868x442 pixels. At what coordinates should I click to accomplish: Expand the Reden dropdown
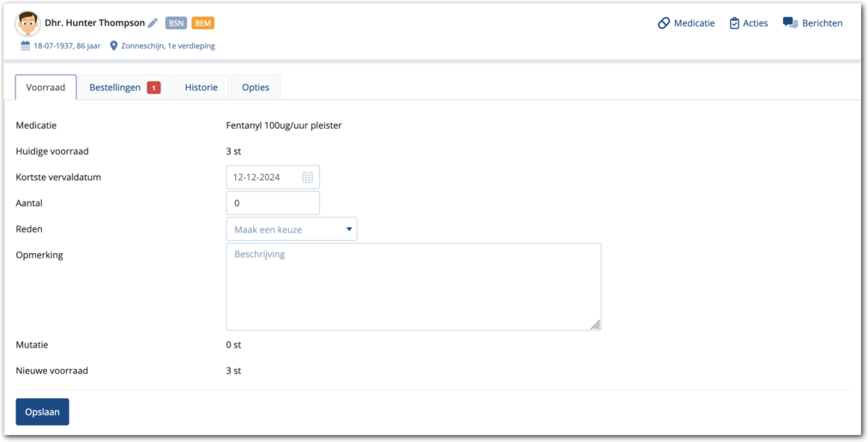click(x=292, y=229)
